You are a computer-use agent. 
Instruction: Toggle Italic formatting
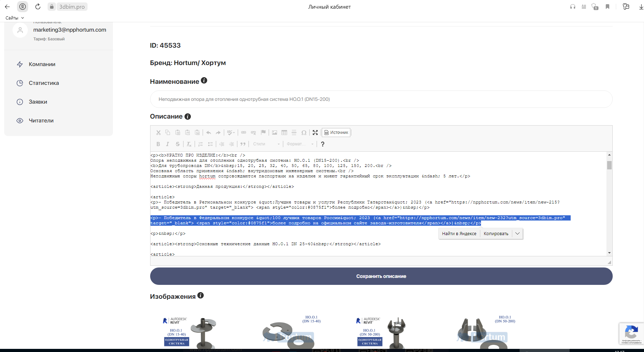pos(168,144)
